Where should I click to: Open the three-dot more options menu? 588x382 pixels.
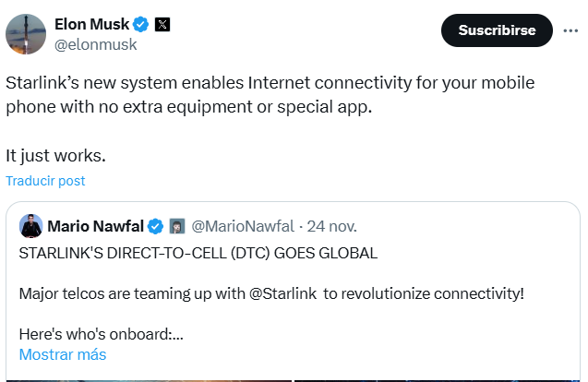point(571,30)
